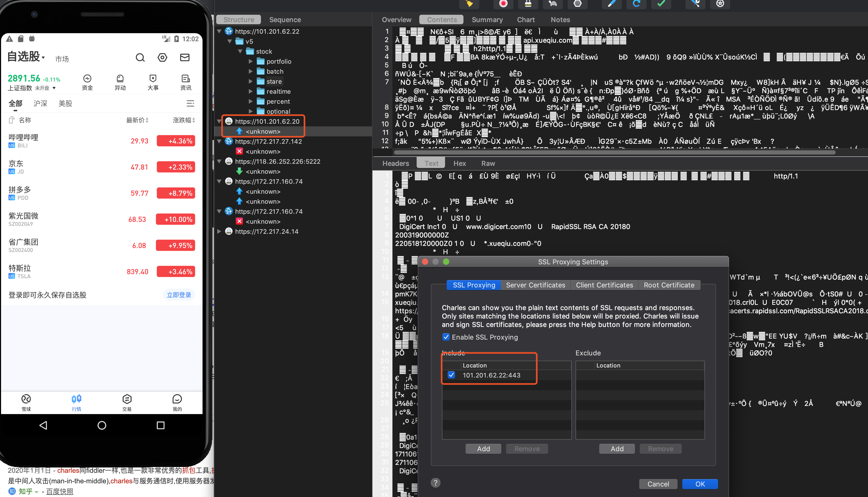The width and height of the screenshot is (868, 497).
Task: Expand the portfolio folder
Action: [251, 61]
